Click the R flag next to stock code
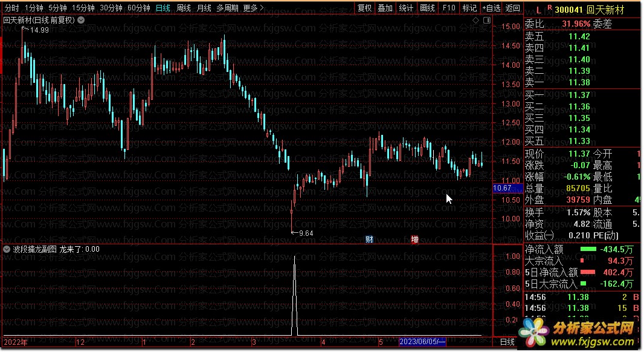Image resolution: width=644 pixels, height=352 pixels. click(549, 7)
